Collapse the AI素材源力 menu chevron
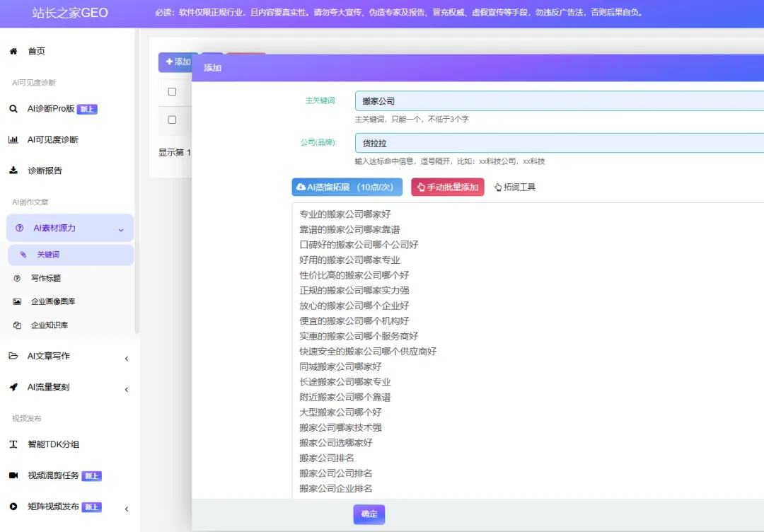The image size is (764, 532). pos(121,230)
